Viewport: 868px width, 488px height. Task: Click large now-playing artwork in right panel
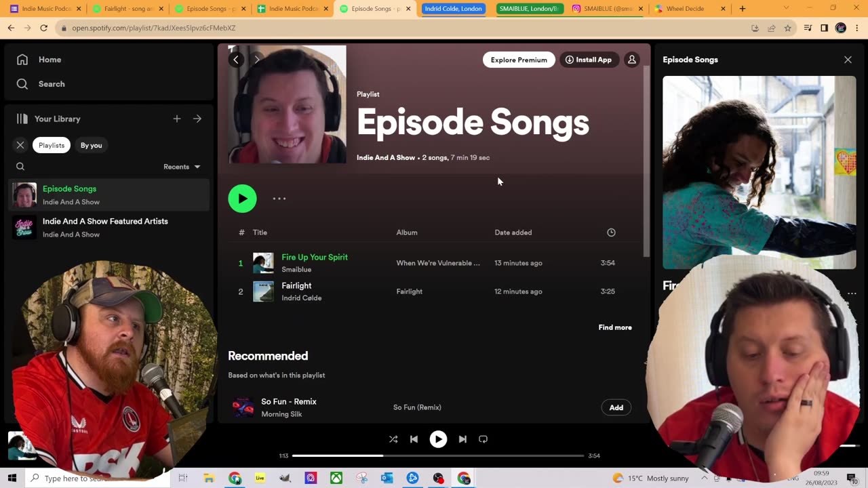coord(759,172)
